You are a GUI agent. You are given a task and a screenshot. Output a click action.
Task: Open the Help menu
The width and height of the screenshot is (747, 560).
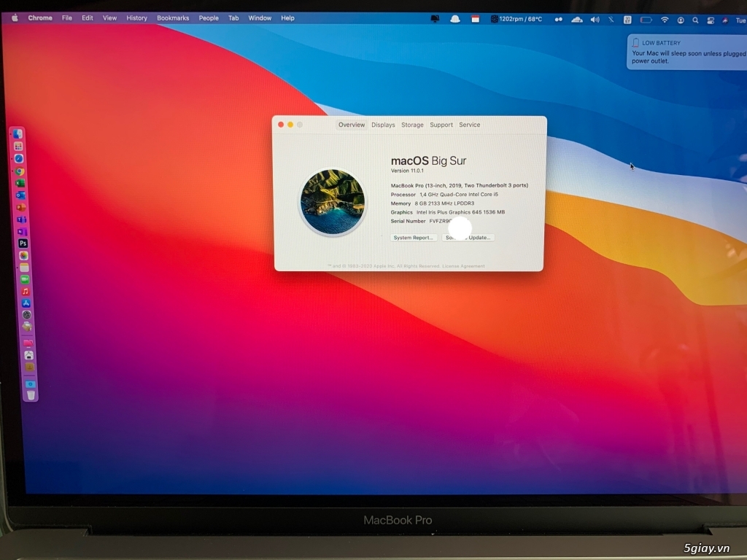point(287,18)
